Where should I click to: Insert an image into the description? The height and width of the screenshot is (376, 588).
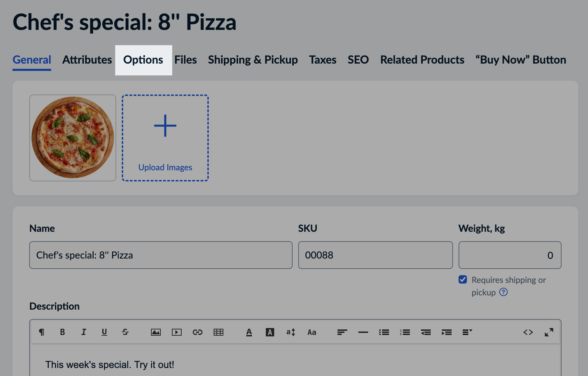156,332
